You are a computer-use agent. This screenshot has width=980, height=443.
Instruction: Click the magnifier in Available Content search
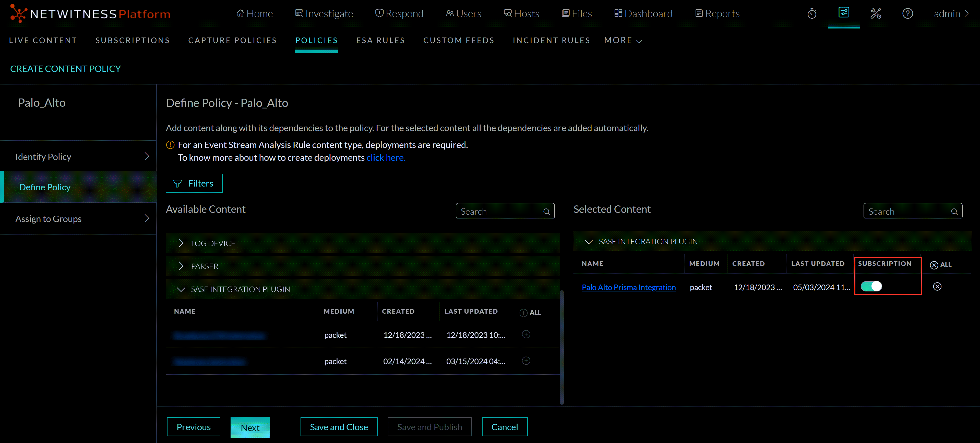(x=547, y=212)
